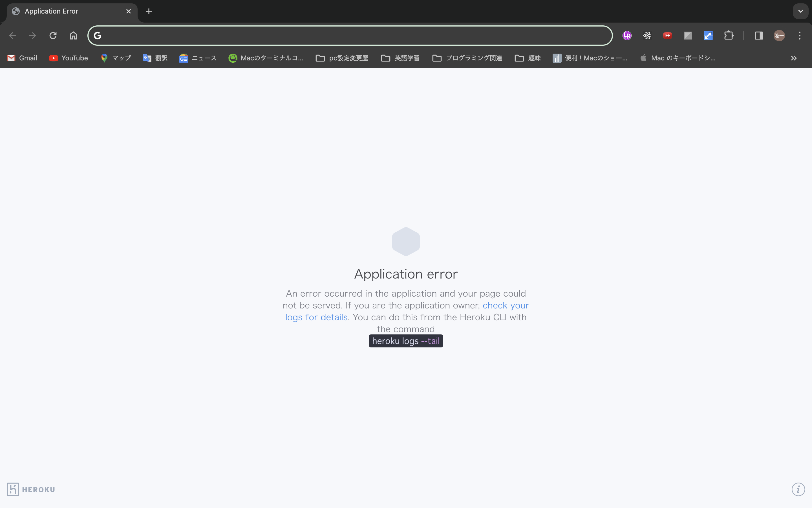Click the Application error heading
The image size is (812, 508).
tap(406, 274)
